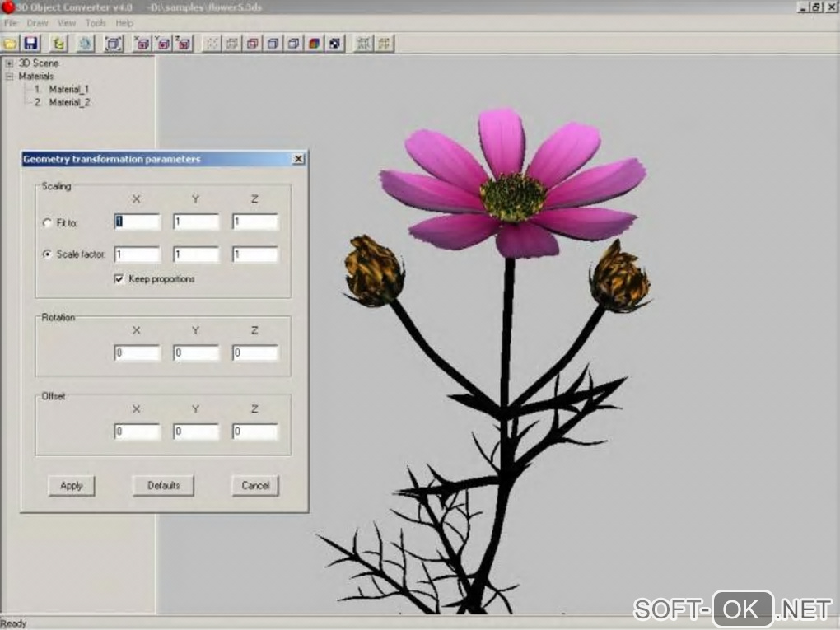Select the Materials tree item
The height and width of the screenshot is (630, 840).
pyautogui.click(x=36, y=76)
